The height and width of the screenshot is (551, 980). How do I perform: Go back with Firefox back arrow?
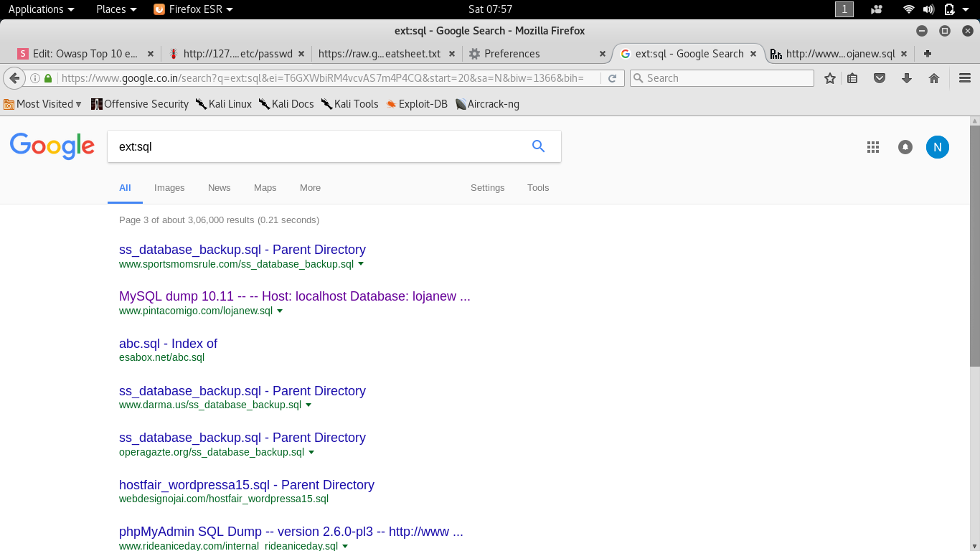14,78
